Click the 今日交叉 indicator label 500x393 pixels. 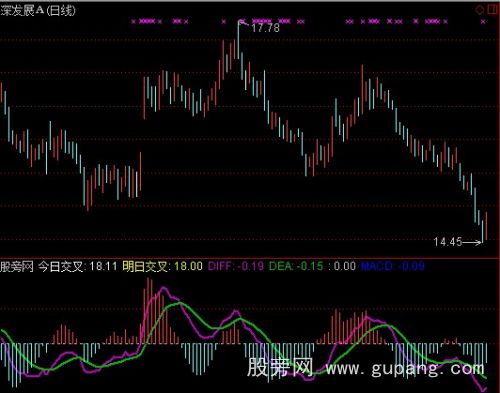62,267
